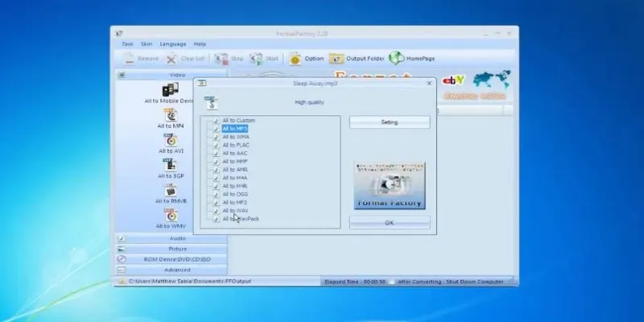The height and width of the screenshot is (322, 644).
Task: Click the Elapsed Time status entry
Action: click(354, 282)
